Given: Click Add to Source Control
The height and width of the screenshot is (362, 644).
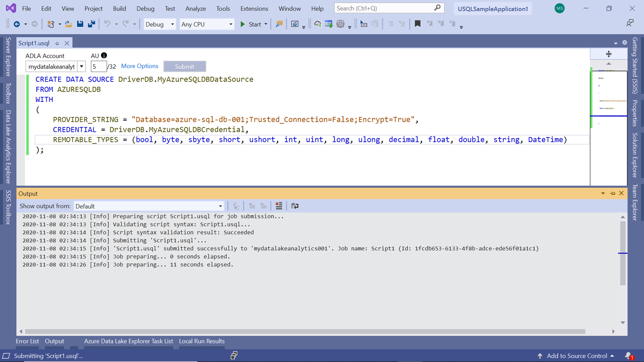Looking at the screenshot, I should 577,356.
